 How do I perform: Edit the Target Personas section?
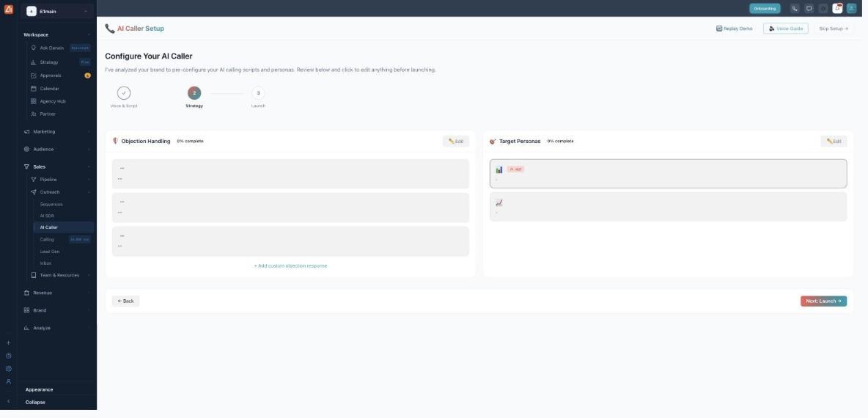click(x=834, y=142)
